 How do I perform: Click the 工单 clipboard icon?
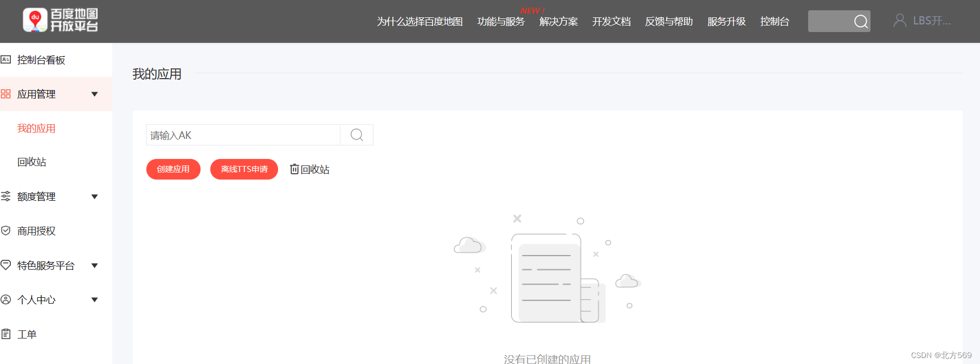click(6, 334)
